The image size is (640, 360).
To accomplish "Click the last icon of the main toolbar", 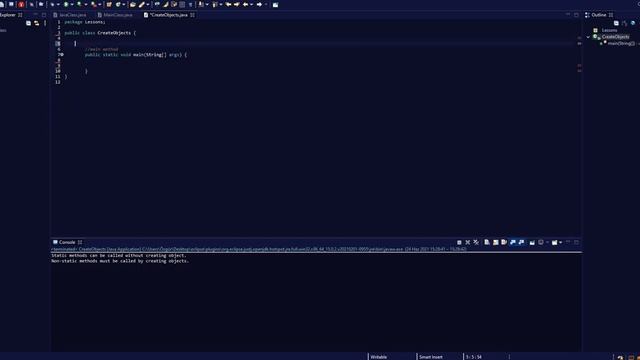I will pyautogui.click(x=276, y=4).
